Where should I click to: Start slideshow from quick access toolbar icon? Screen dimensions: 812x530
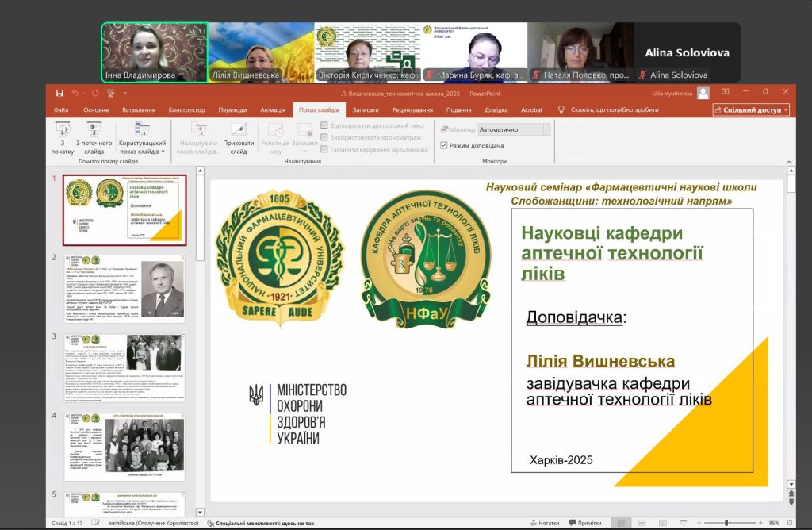pos(110,94)
